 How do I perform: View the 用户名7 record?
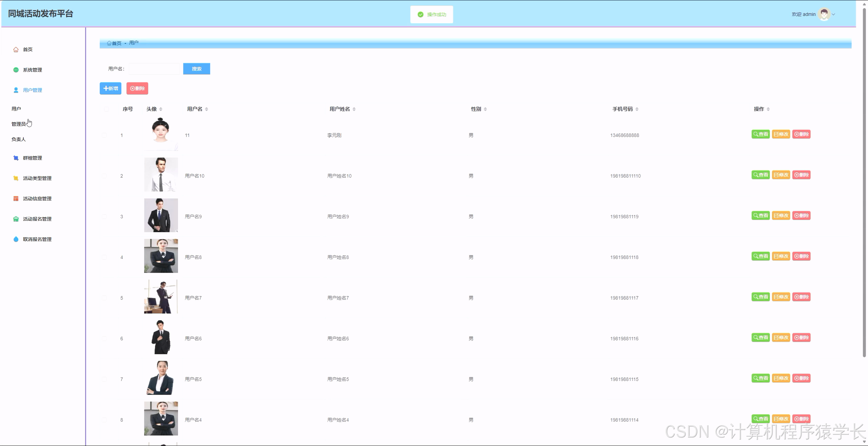click(761, 297)
